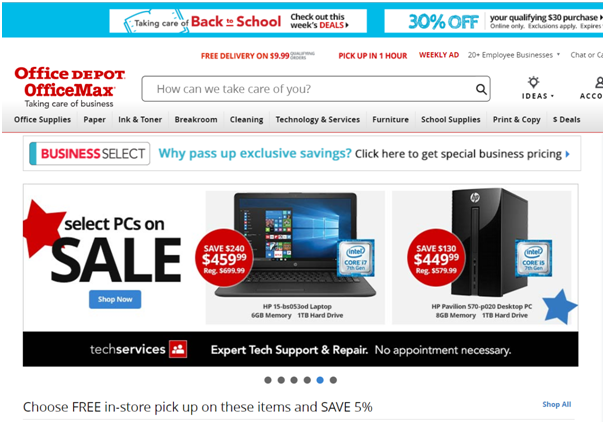Click the Intel Core i5 badge
606x424 pixels.
click(x=533, y=258)
